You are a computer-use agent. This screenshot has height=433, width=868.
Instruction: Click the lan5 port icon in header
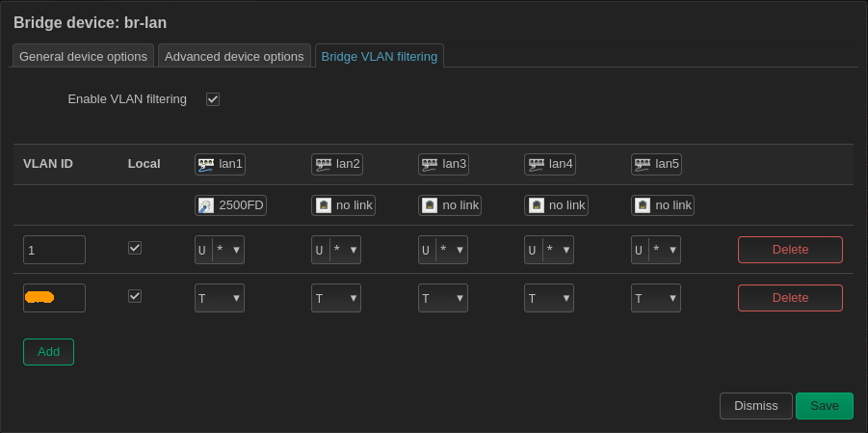point(643,164)
